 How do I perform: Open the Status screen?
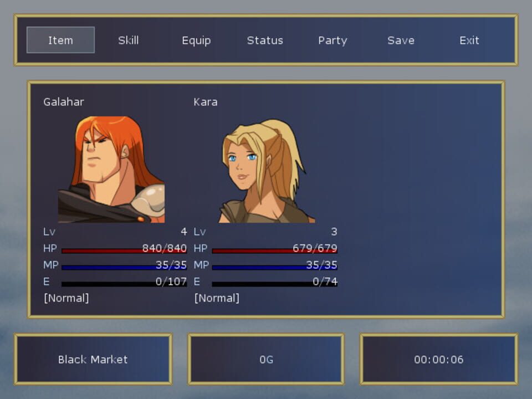pyautogui.click(x=265, y=40)
